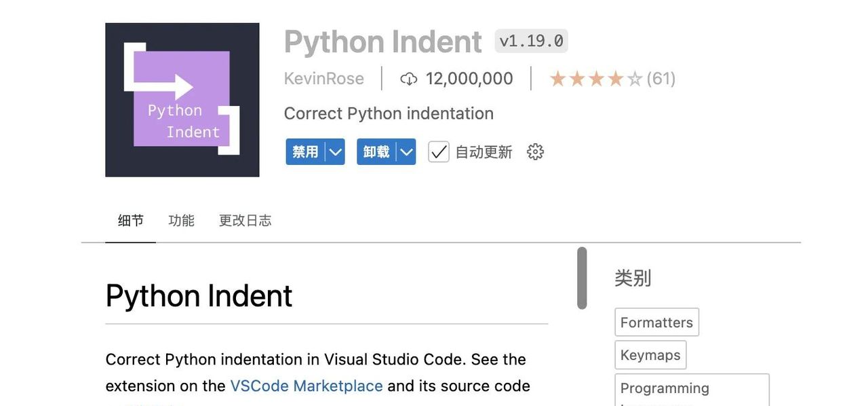The width and height of the screenshot is (868, 406).
Task: Switch to the 功能 tab
Action: [180, 219]
